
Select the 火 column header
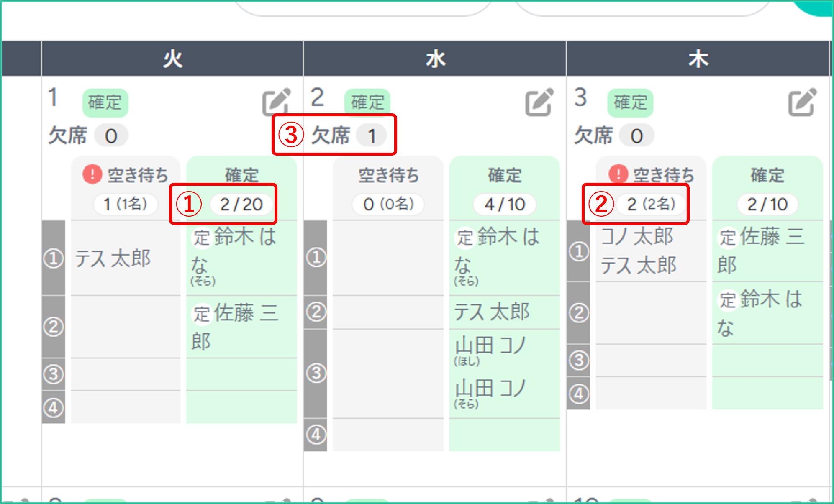(x=172, y=59)
